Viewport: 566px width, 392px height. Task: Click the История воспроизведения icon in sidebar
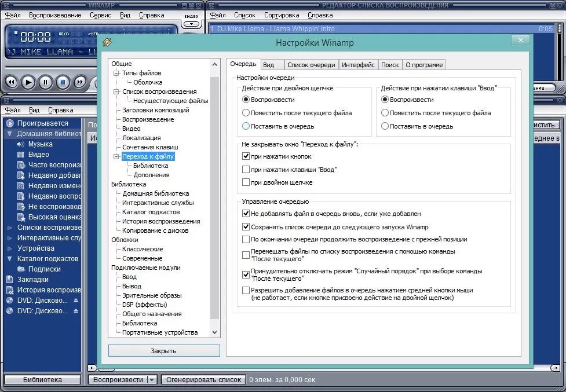pyautogui.click(x=10, y=290)
